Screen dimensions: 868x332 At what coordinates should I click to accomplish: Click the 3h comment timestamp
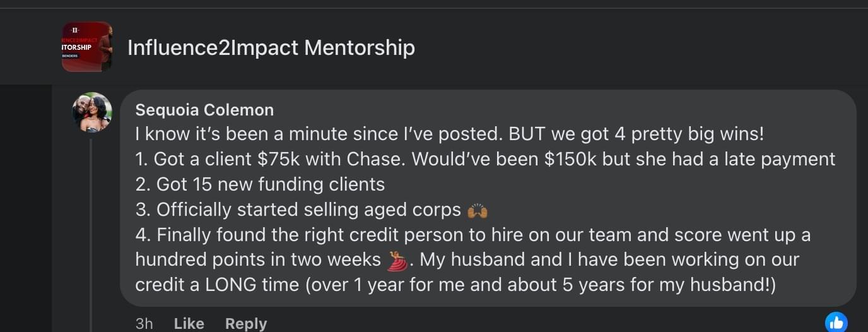point(144,323)
